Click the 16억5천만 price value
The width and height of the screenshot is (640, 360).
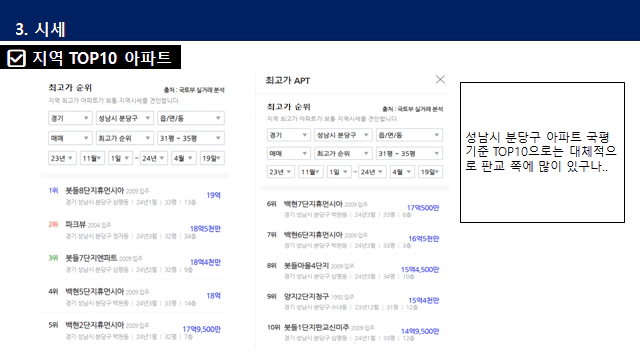[424, 239]
